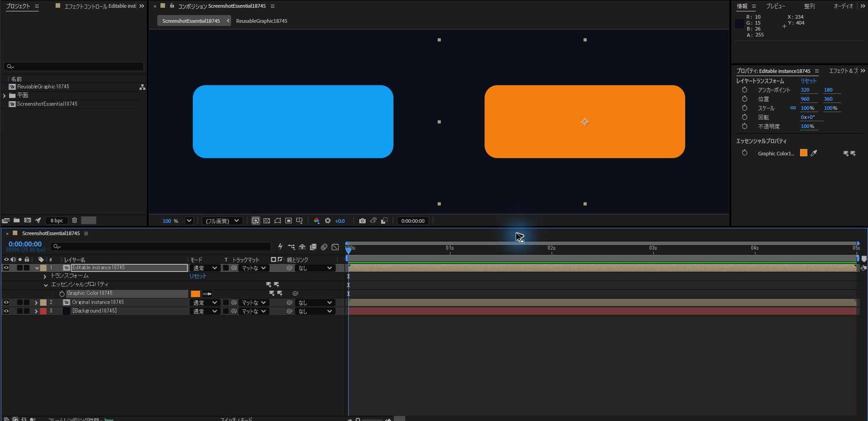
Task: Open the resolution (フル画質) dropdown
Action: (x=222, y=221)
